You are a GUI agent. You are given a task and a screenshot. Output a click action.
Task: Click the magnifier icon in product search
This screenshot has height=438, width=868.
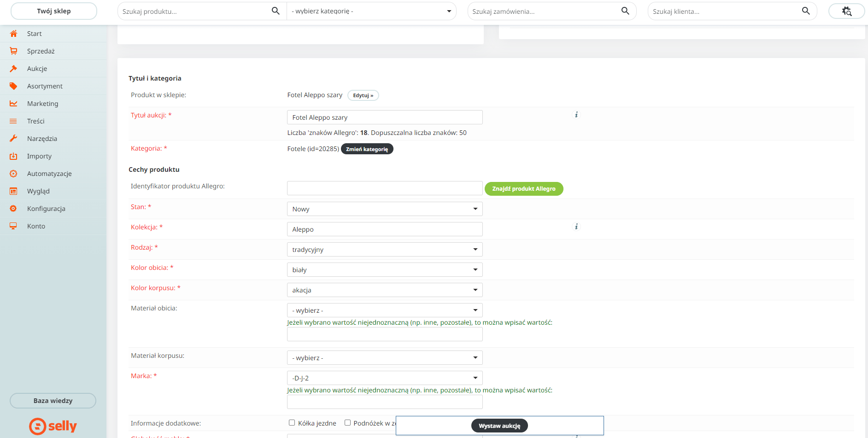(276, 11)
